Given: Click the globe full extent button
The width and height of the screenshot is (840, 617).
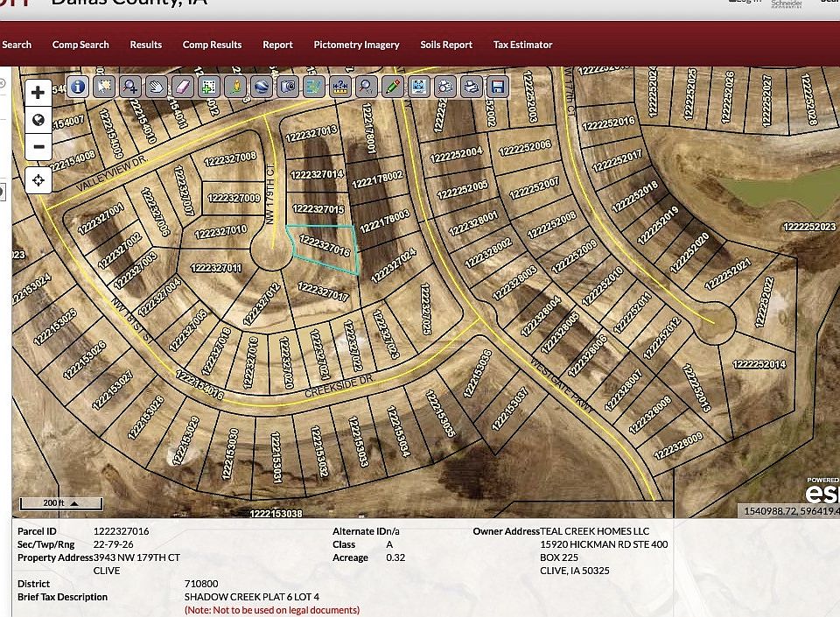Looking at the screenshot, I should pos(38,120).
